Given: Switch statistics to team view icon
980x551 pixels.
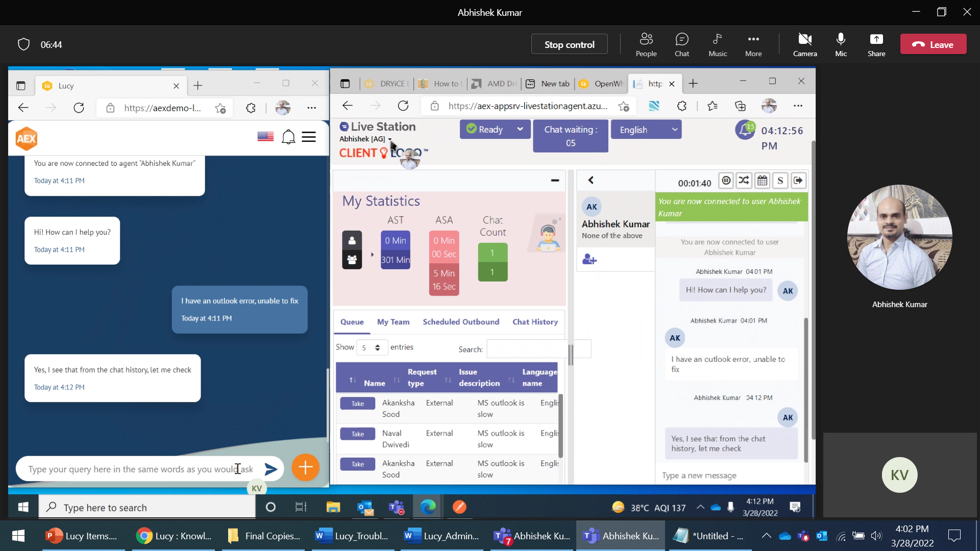Looking at the screenshot, I should [x=352, y=260].
